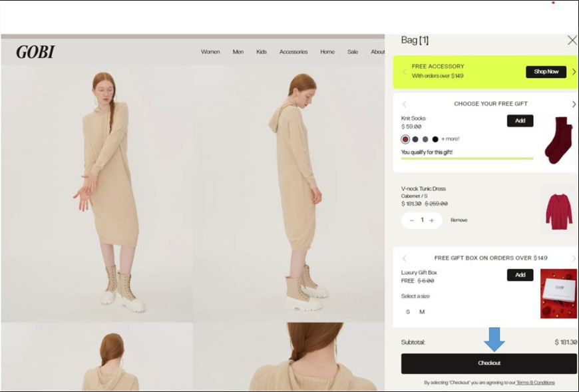Open back view dress photo bottom left

[x=96, y=356]
